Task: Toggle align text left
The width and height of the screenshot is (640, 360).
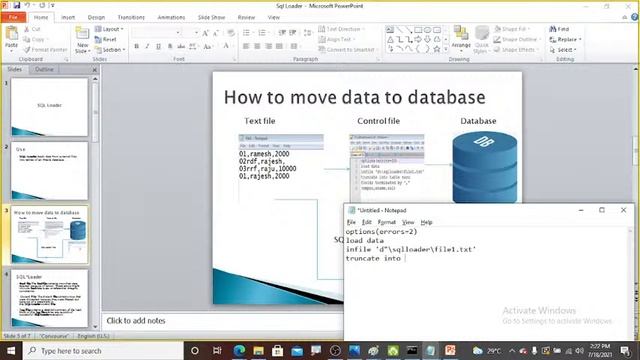Action: tap(246, 46)
